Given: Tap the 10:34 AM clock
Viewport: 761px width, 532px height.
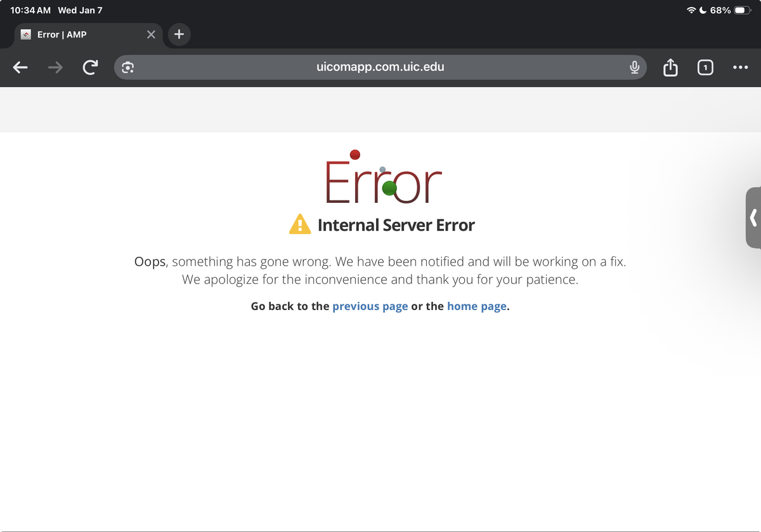Looking at the screenshot, I should (x=30, y=10).
